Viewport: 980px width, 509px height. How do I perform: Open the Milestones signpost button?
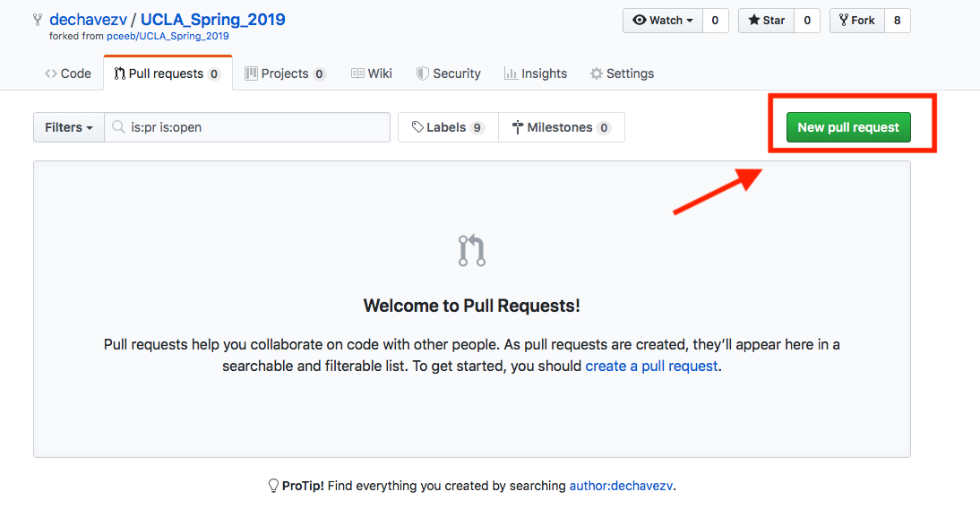click(x=562, y=127)
